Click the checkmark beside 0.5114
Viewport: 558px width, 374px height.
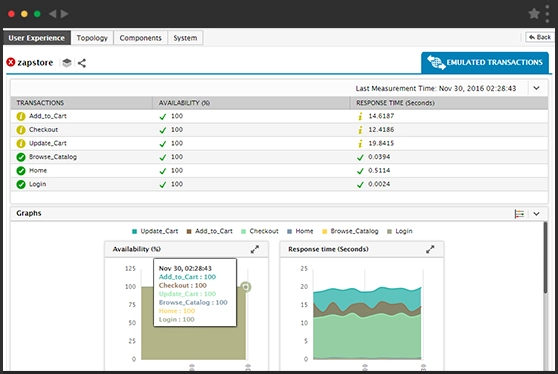pyautogui.click(x=360, y=171)
